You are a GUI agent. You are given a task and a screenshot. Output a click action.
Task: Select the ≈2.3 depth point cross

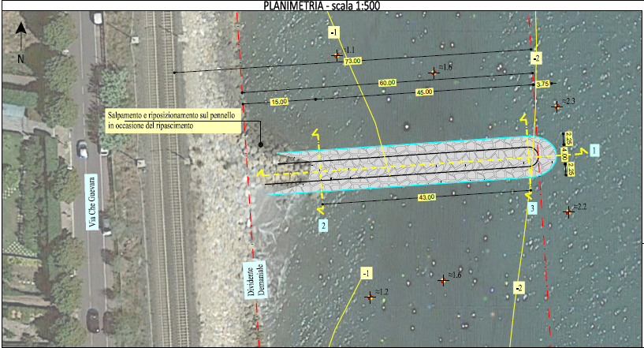click(557, 106)
